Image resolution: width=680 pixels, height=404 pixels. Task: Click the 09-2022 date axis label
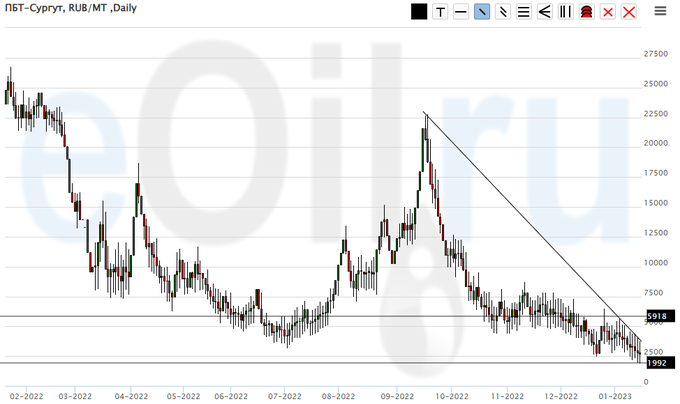click(397, 394)
